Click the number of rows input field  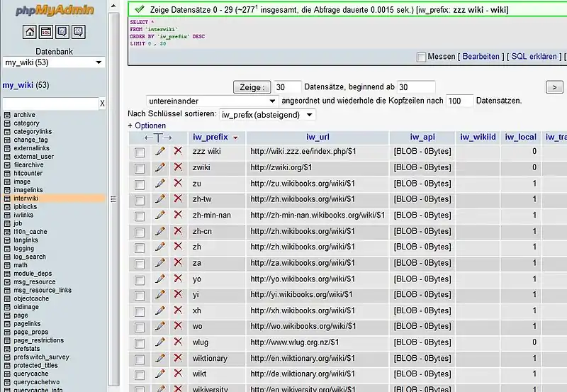(287, 87)
